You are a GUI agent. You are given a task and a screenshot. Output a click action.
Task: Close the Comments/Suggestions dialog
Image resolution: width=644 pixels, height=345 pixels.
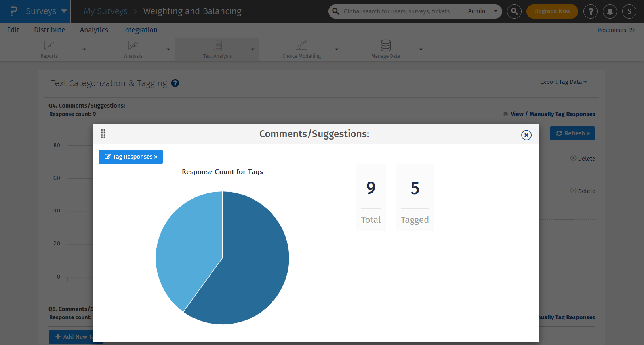pyautogui.click(x=526, y=135)
